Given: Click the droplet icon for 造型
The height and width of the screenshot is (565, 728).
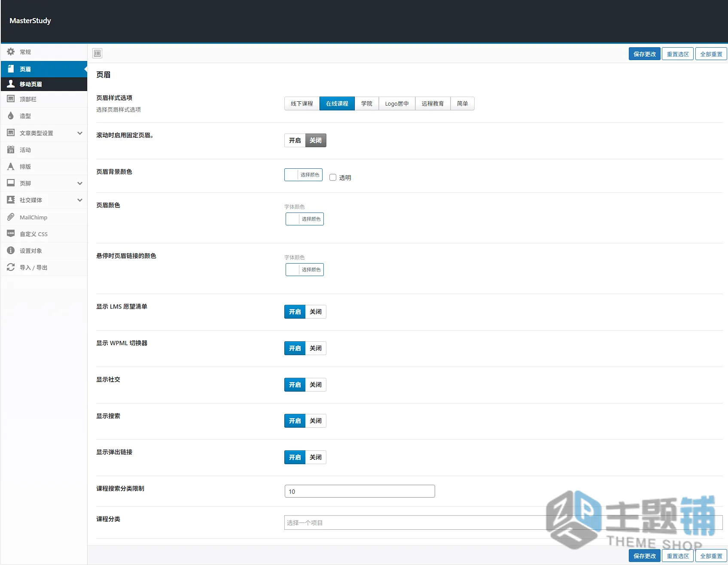Looking at the screenshot, I should pyautogui.click(x=11, y=115).
